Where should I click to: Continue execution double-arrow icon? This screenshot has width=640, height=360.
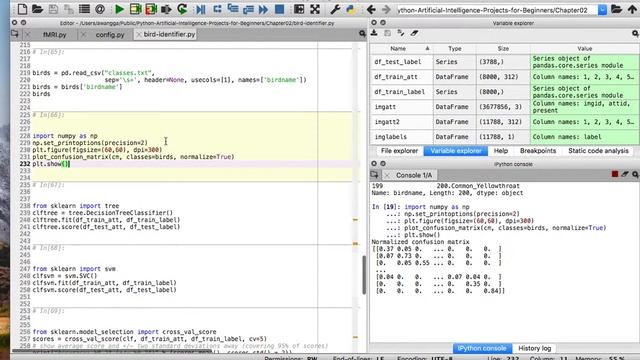tap(264, 9)
